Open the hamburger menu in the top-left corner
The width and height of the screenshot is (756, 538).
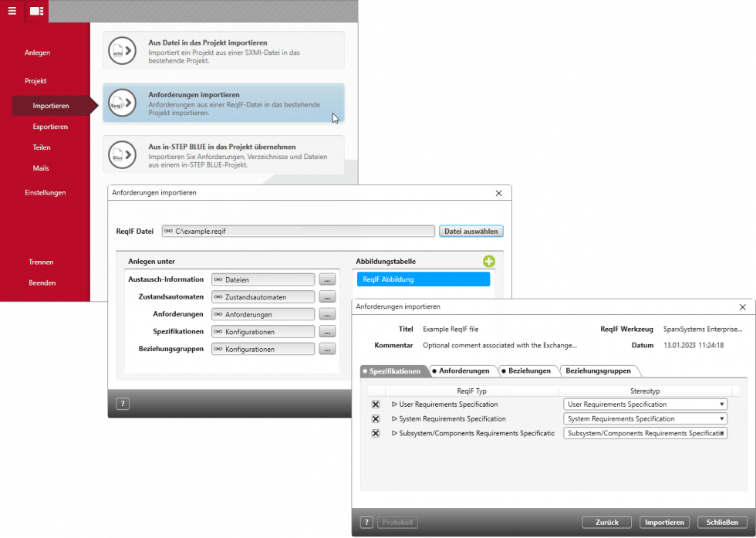(12, 11)
